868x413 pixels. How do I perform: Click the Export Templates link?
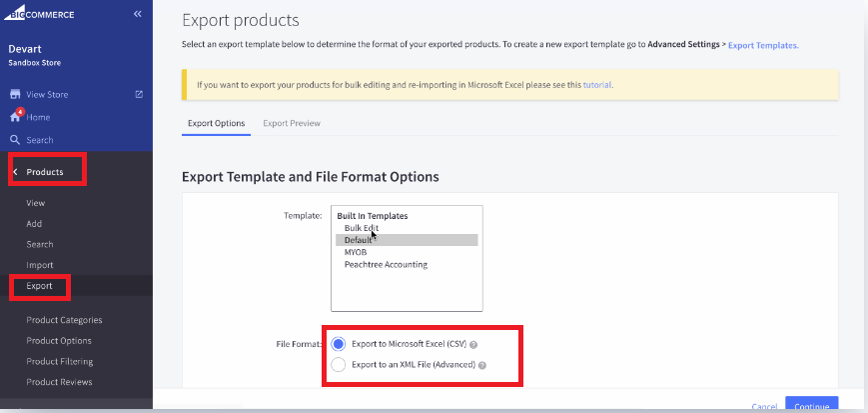coord(763,45)
